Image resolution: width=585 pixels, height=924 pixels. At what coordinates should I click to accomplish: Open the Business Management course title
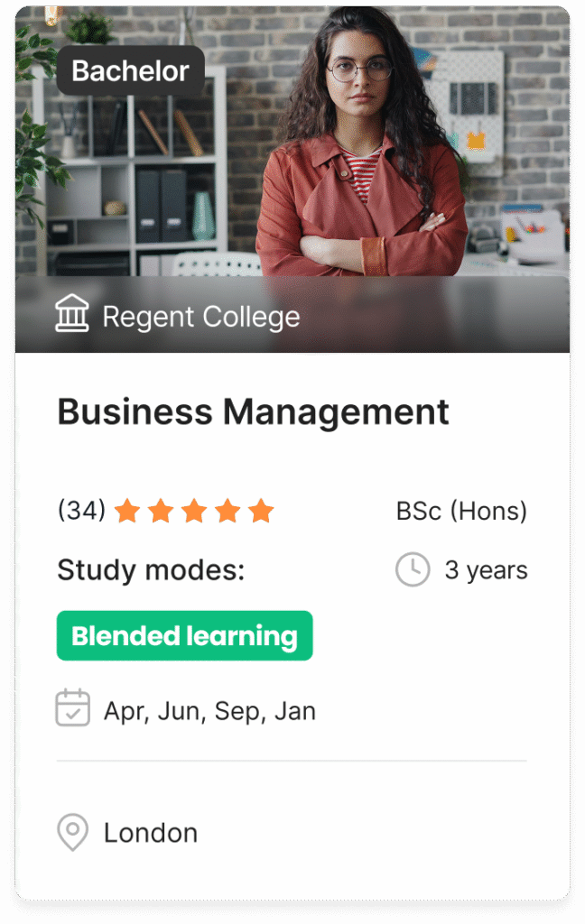(253, 412)
